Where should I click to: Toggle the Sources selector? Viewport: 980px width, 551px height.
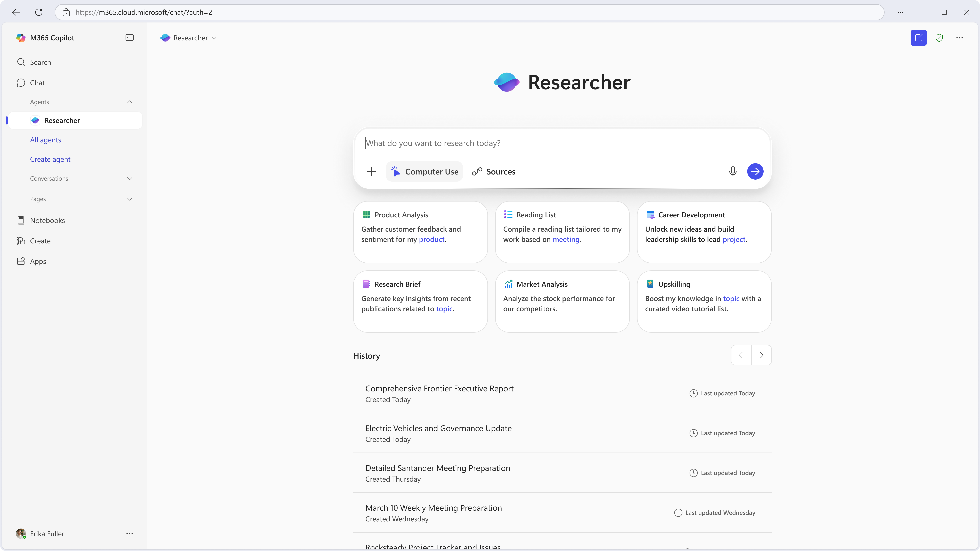[x=493, y=171]
